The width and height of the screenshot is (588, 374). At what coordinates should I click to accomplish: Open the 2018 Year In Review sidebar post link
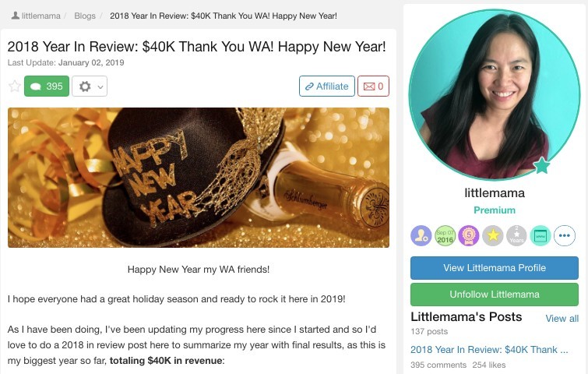(489, 350)
